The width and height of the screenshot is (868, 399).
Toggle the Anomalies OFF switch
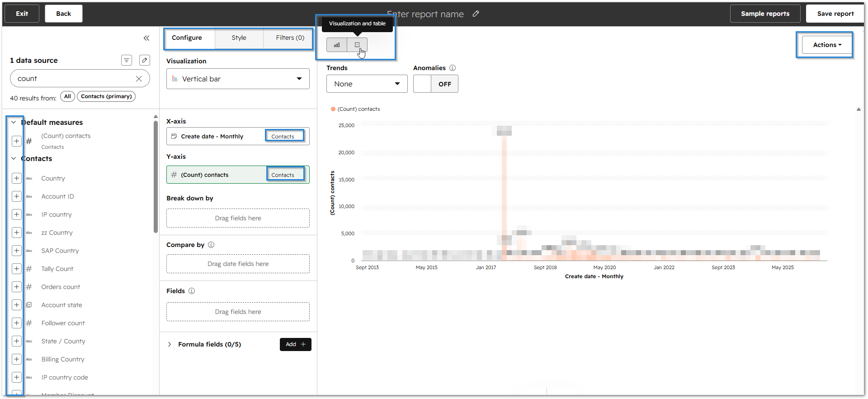click(x=436, y=84)
